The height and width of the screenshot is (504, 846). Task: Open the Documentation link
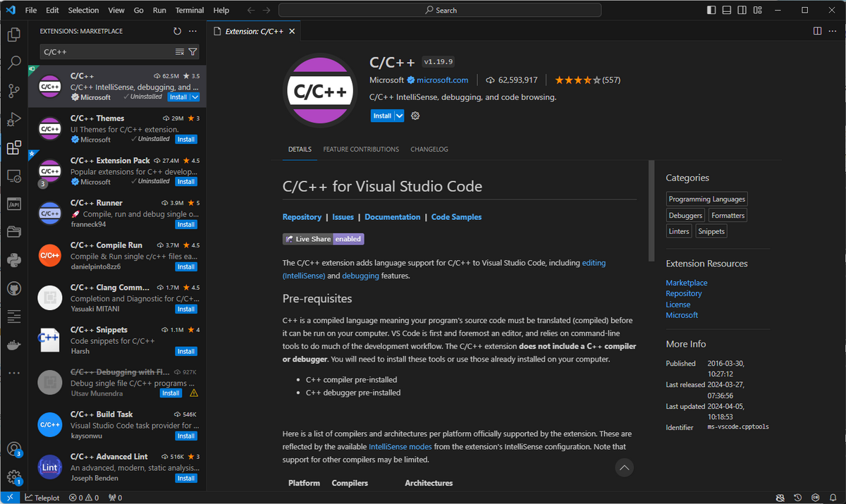click(392, 217)
